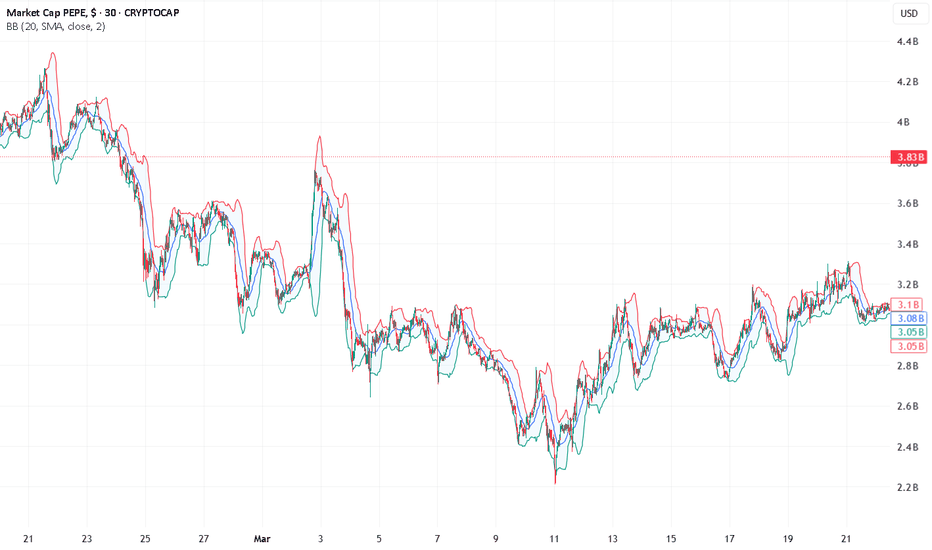Click the Market Cap PEPE symbol title
Image resolution: width=932 pixels, height=550 pixels.
pyautogui.click(x=93, y=12)
